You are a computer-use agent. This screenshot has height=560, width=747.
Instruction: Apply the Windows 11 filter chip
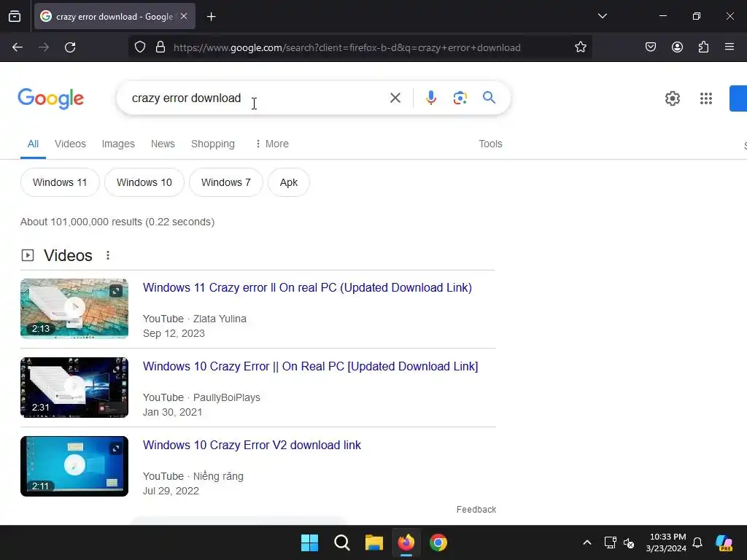[x=60, y=182]
